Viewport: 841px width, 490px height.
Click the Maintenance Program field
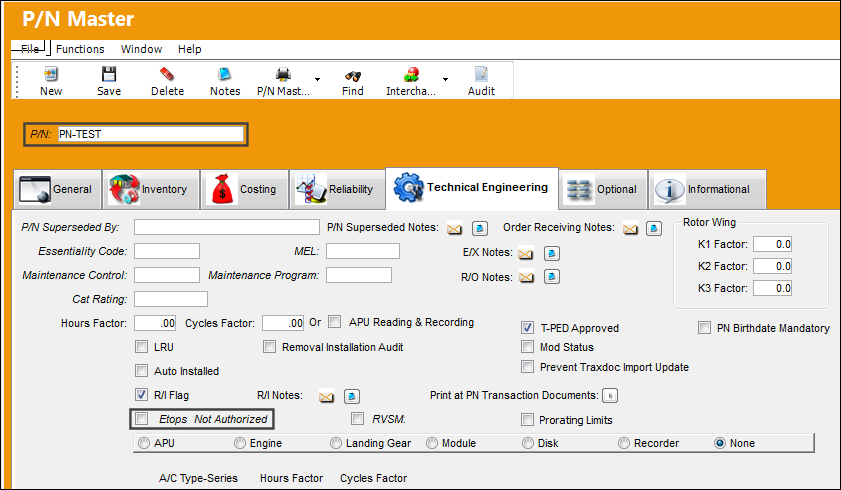(x=359, y=275)
